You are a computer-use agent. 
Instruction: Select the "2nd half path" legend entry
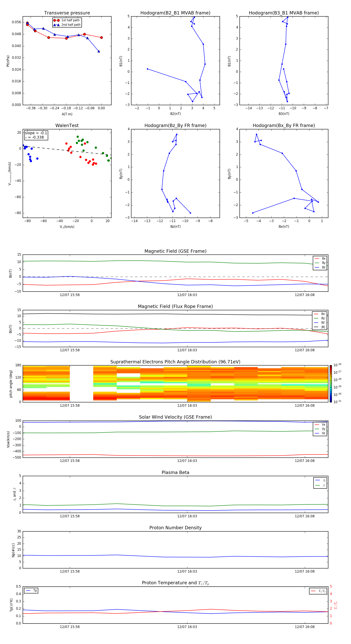(67, 25)
